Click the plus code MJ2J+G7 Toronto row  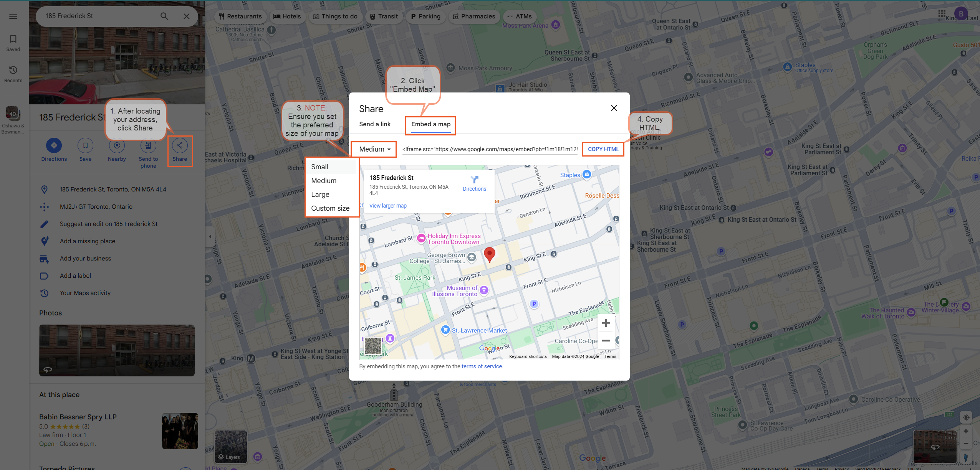coord(117,207)
